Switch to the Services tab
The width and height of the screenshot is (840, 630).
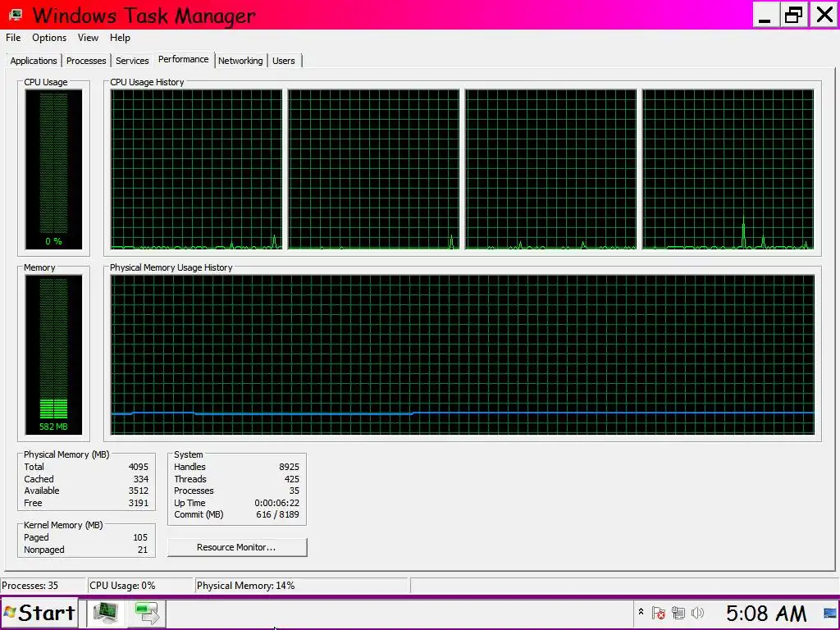pos(132,61)
